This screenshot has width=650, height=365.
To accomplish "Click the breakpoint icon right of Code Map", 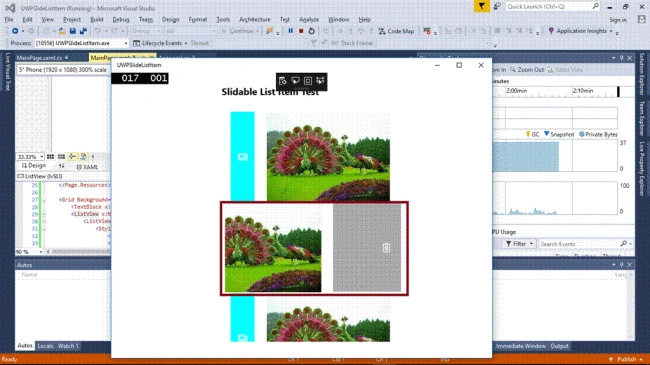I will 427,31.
